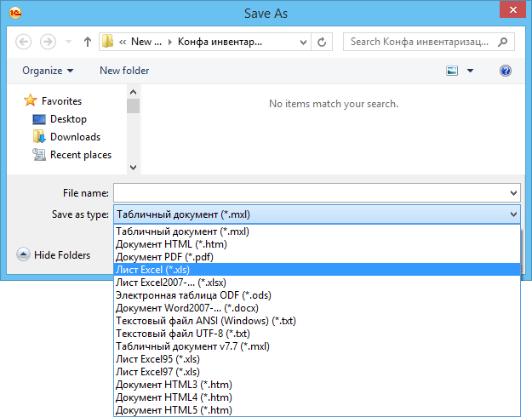Click the Hide Folders collapse arrow icon
Screen dimensions: 532x417
coord(23,254)
